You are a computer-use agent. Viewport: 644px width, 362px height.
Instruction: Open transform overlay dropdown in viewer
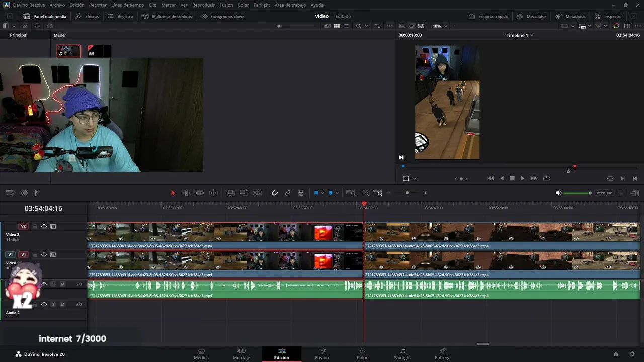click(x=415, y=178)
